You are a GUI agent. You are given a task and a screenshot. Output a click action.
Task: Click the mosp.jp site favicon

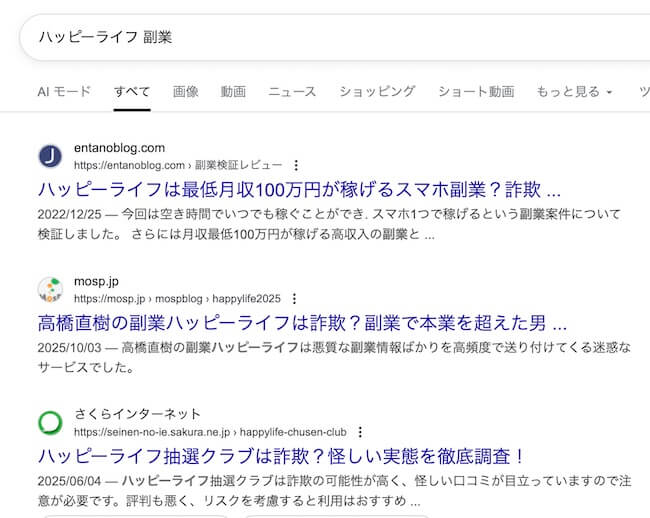(50, 290)
